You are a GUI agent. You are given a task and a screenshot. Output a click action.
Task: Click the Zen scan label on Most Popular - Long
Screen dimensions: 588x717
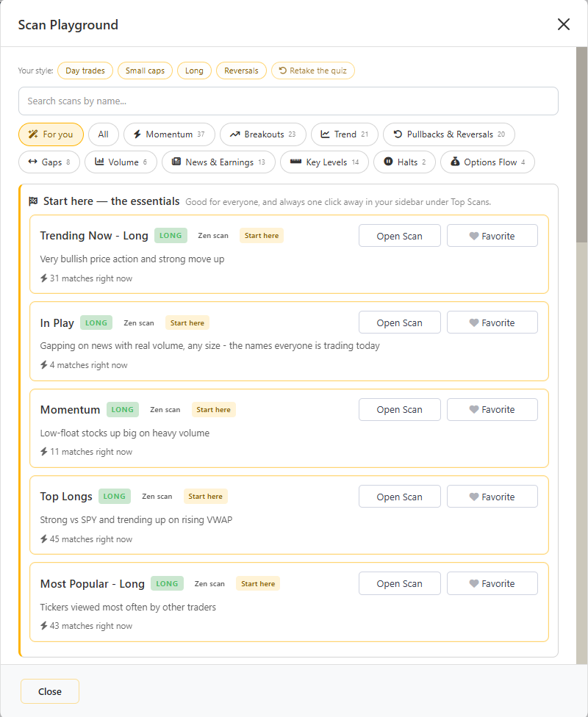[209, 584]
